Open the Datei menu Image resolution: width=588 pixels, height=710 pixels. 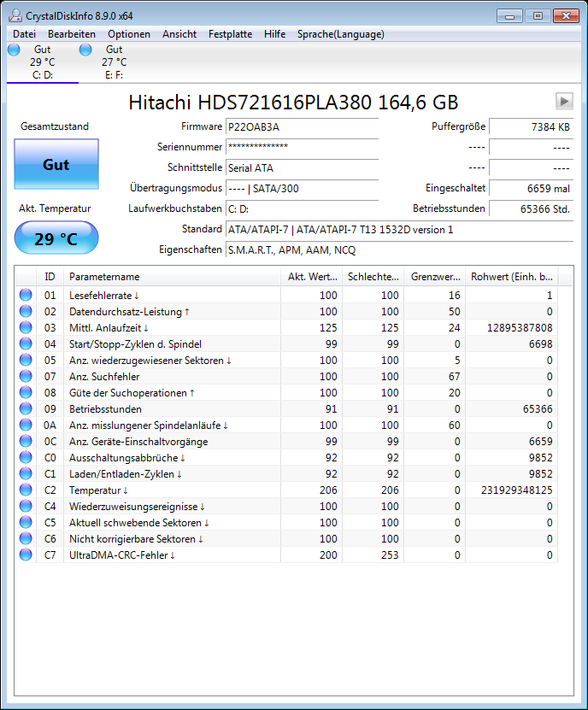25,34
